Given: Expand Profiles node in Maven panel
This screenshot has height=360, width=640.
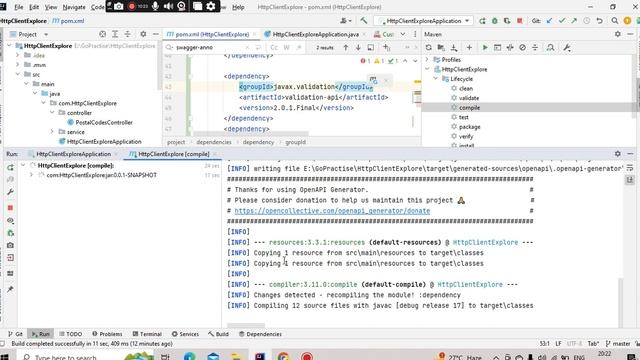Looking at the screenshot, I should pos(427,60).
